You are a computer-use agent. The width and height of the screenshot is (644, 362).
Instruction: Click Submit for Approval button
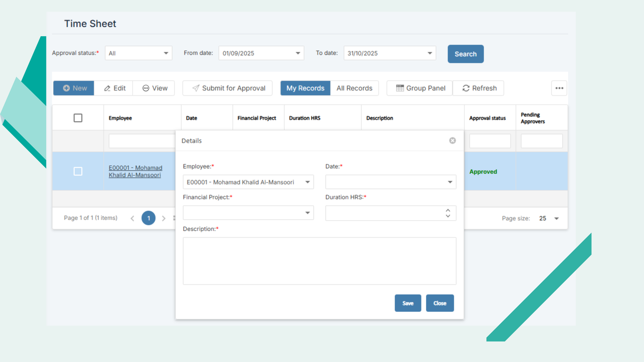point(228,88)
